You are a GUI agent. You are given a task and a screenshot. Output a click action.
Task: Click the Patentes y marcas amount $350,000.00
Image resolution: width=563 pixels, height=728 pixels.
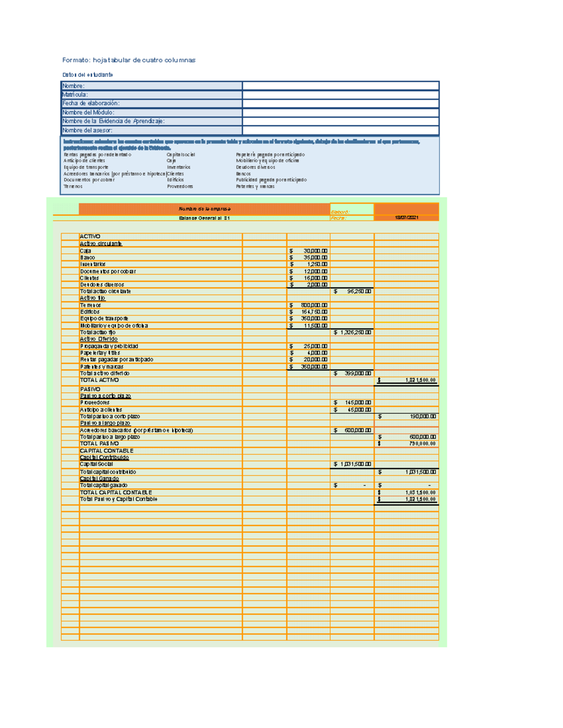pos(308,367)
